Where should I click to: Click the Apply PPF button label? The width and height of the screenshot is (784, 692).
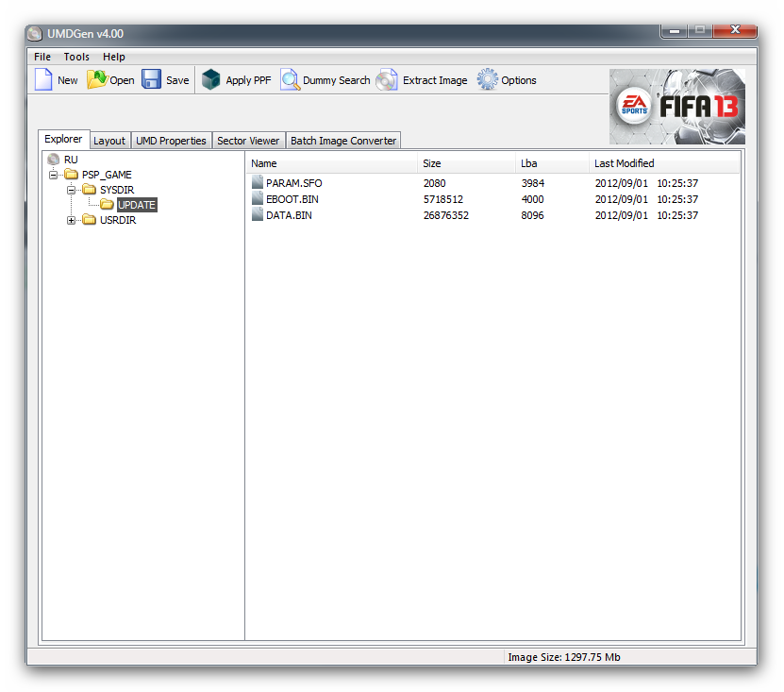(x=248, y=80)
